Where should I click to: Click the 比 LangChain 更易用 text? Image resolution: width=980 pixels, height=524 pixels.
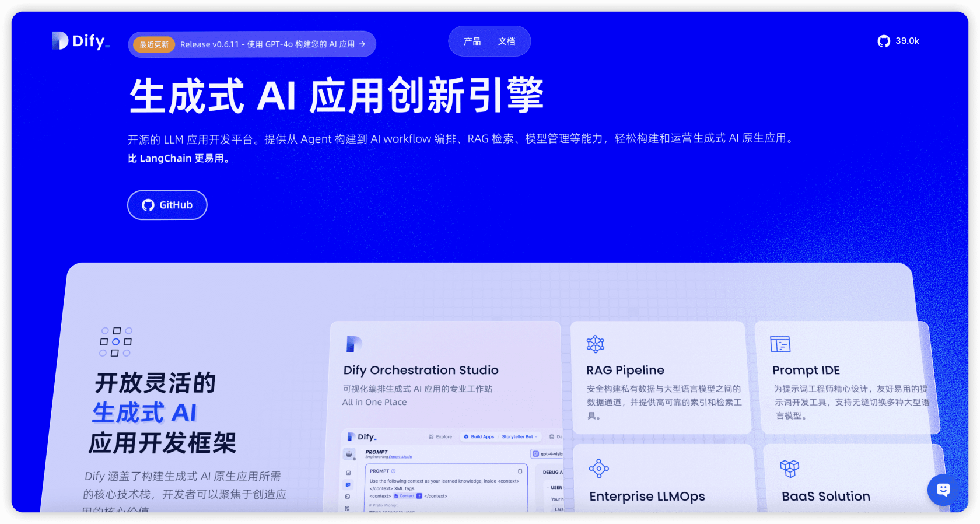pyautogui.click(x=179, y=158)
